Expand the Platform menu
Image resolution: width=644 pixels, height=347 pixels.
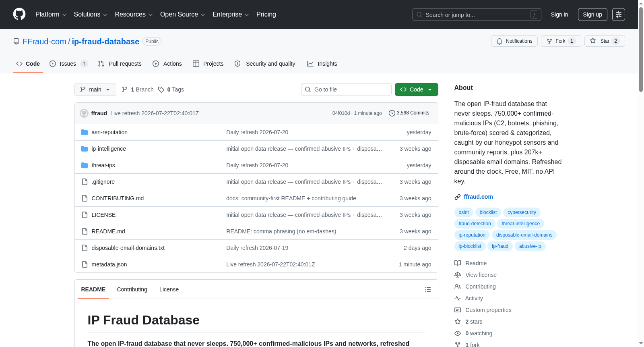pyautogui.click(x=51, y=15)
